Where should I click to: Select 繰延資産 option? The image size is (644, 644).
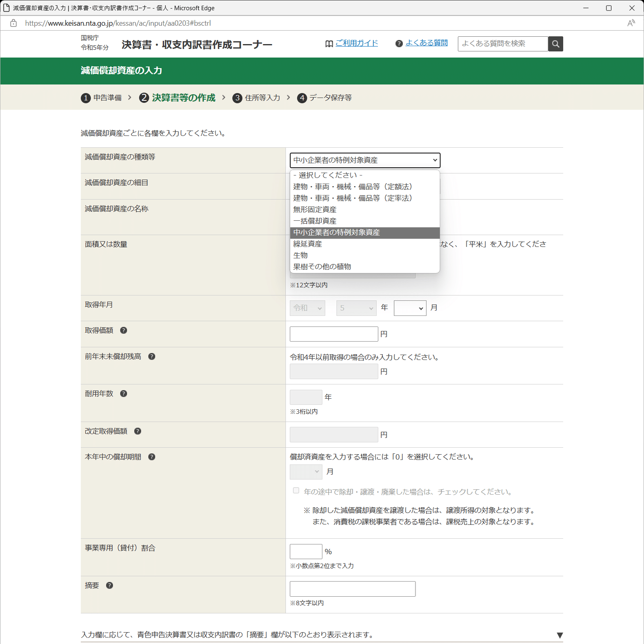(365, 244)
